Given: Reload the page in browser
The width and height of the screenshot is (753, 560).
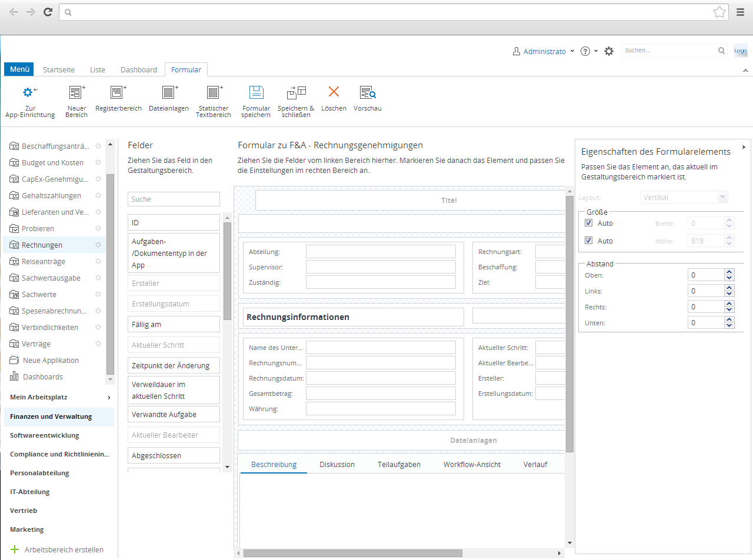Looking at the screenshot, I should point(48,12).
